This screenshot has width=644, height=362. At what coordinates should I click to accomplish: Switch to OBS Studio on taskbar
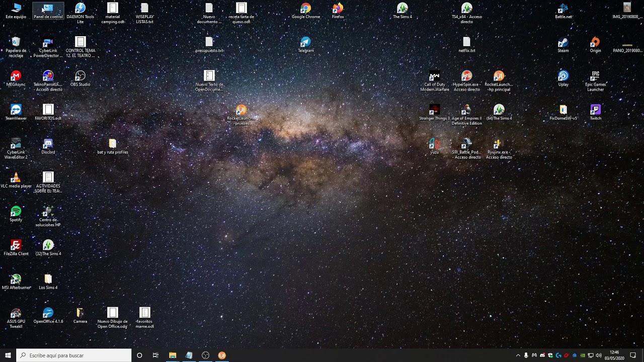click(x=205, y=355)
